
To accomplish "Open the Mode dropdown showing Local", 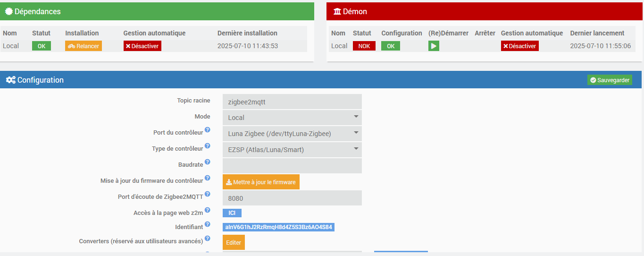I will tap(292, 118).
